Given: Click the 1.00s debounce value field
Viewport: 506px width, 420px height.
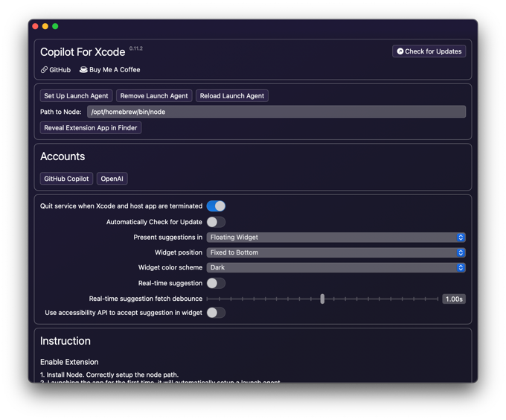Looking at the screenshot, I should [x=454, y=299].
